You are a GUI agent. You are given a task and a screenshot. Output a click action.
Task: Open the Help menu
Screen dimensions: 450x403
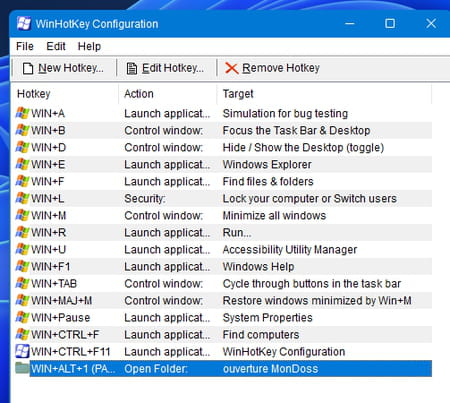click(89, 46)
